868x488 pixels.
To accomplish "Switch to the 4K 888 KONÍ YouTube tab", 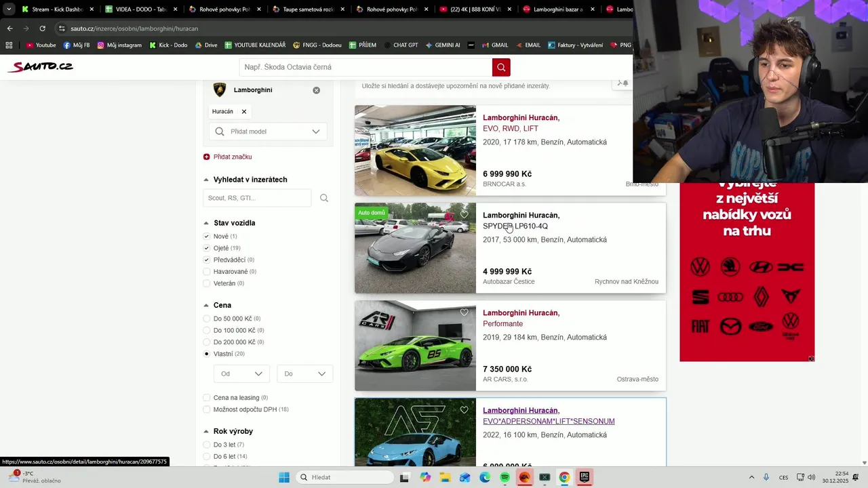I will click(x=475, y=9).
